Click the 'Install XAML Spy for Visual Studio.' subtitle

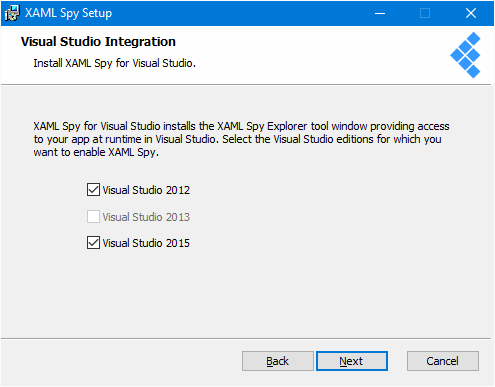click(114, 63)
